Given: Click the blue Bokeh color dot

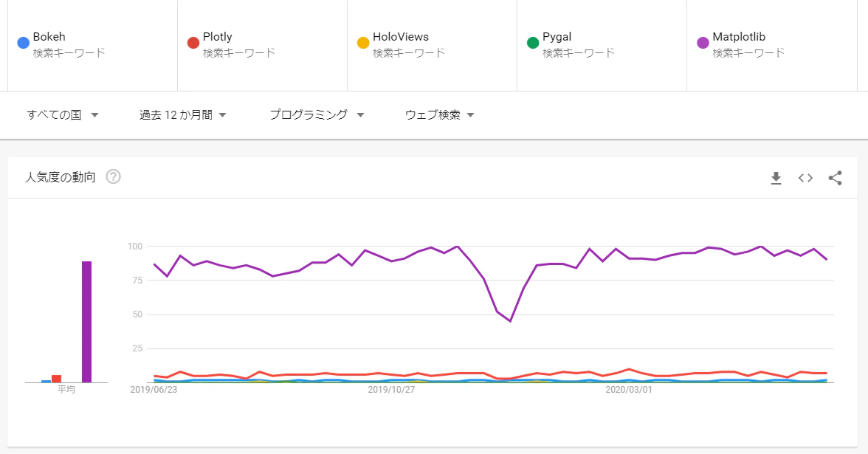Looking at the screenshot, I should tap(23, 43).
